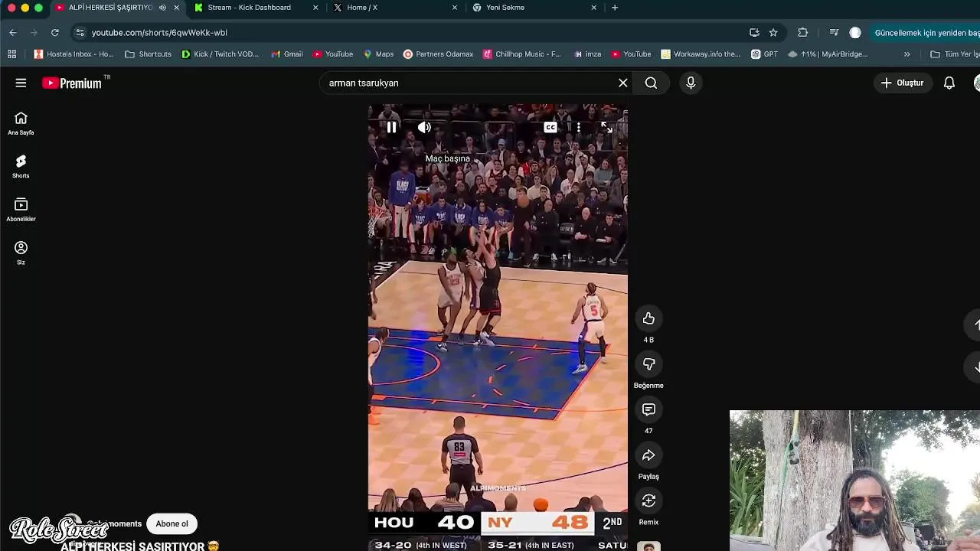
Task: Open Shorts in the sidebar
Action: point(21,167)
